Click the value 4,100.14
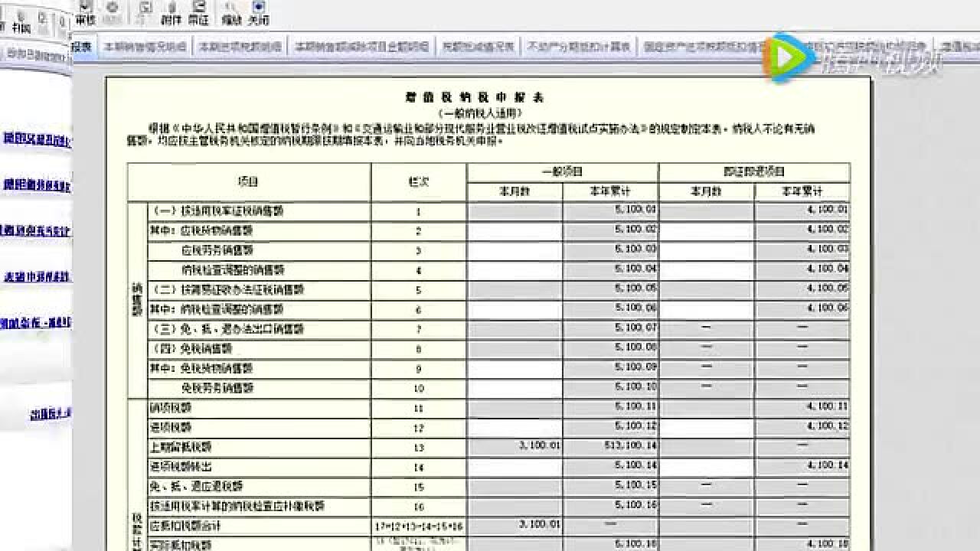 827,465
